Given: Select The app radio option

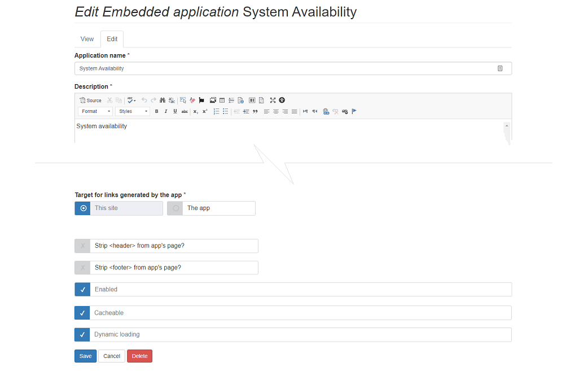Looking at the screenshot, I should pos(211,208).
